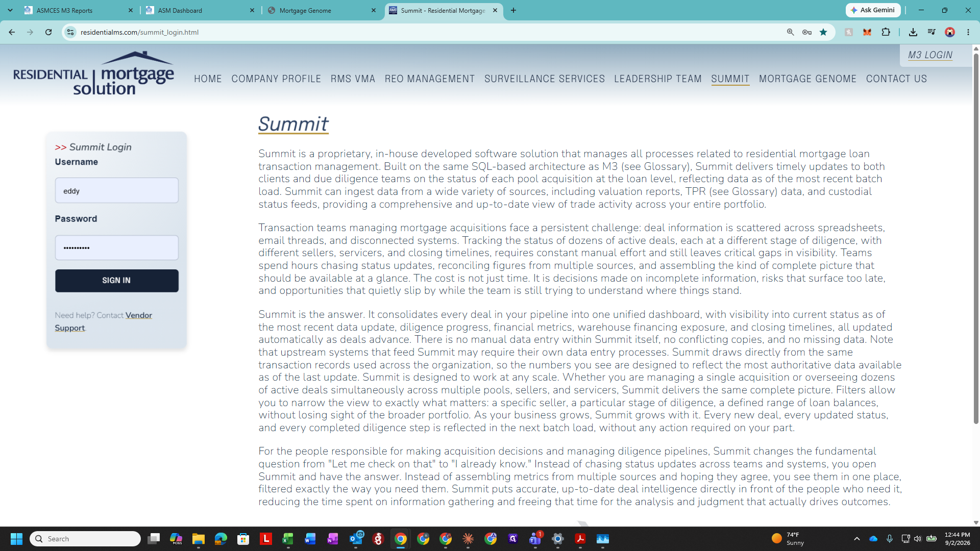
Task: Show hidden system tray icons
Action: point(857,539)
